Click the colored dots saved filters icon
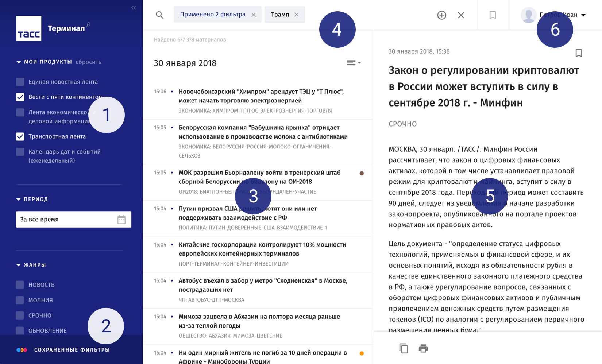This screenshot has height=364, width=602. [22, 350]
